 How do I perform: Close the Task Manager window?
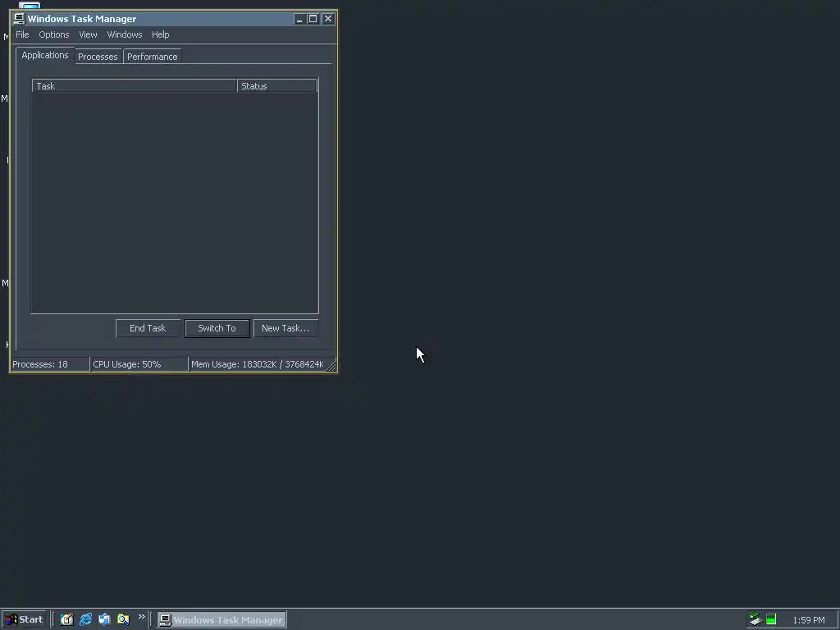(328, 19)
